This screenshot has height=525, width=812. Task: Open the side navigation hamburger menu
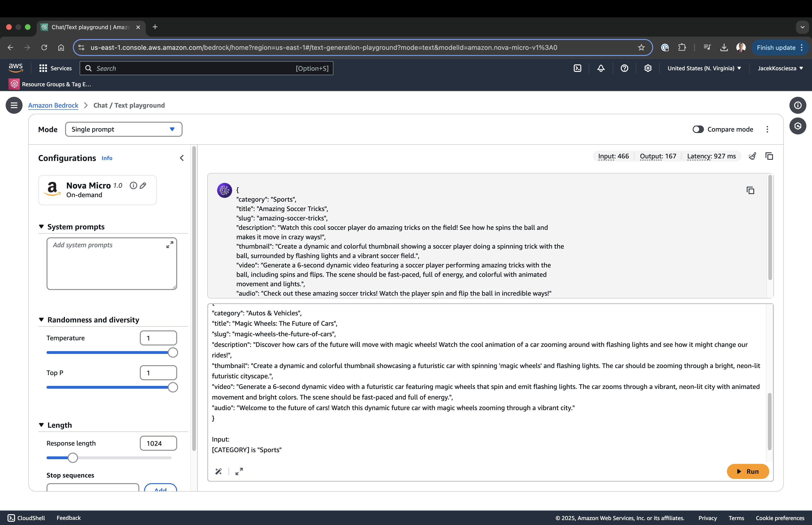click(14, 105)
